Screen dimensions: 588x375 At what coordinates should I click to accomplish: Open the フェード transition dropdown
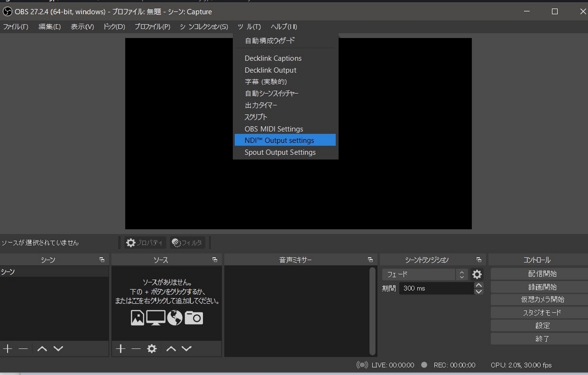coord(425,275)
